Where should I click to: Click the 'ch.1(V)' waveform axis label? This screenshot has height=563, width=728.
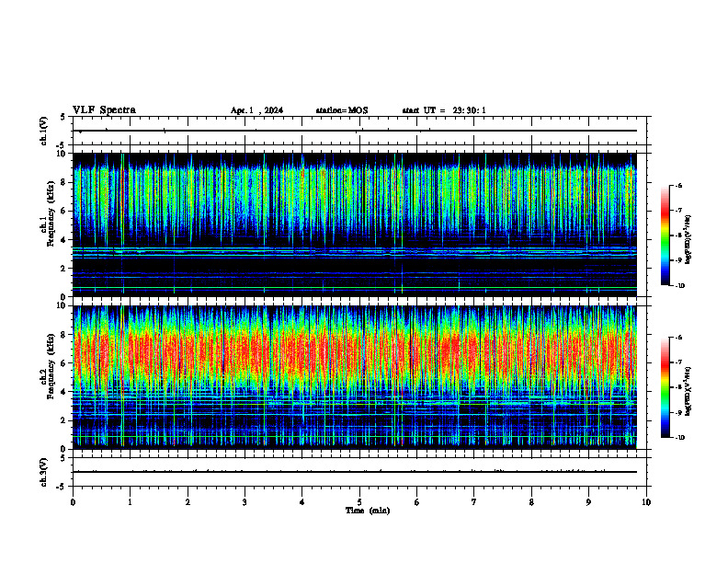point(44,131)
